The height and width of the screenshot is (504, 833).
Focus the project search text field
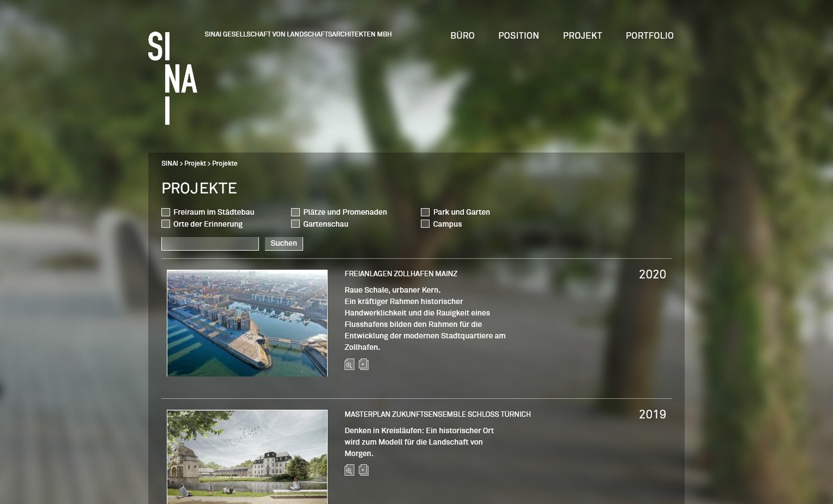point(210,244)
